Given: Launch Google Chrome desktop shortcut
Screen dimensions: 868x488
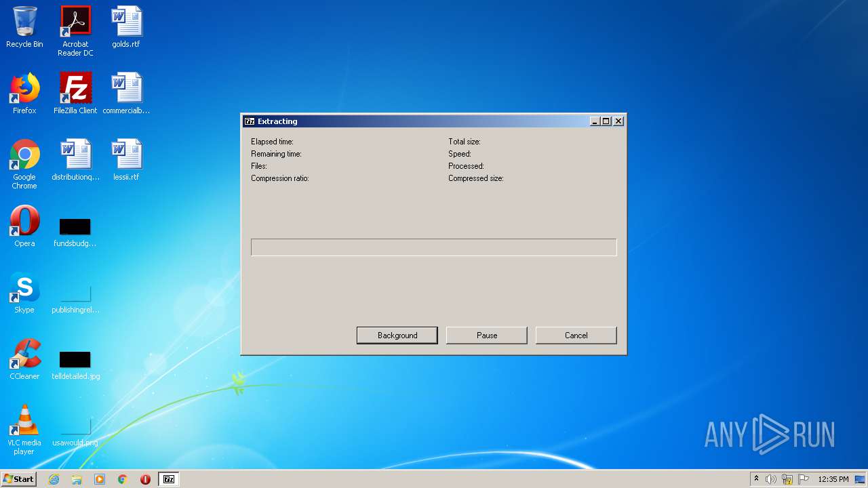Looking at the screenshot, I should (x=24, y=164).
